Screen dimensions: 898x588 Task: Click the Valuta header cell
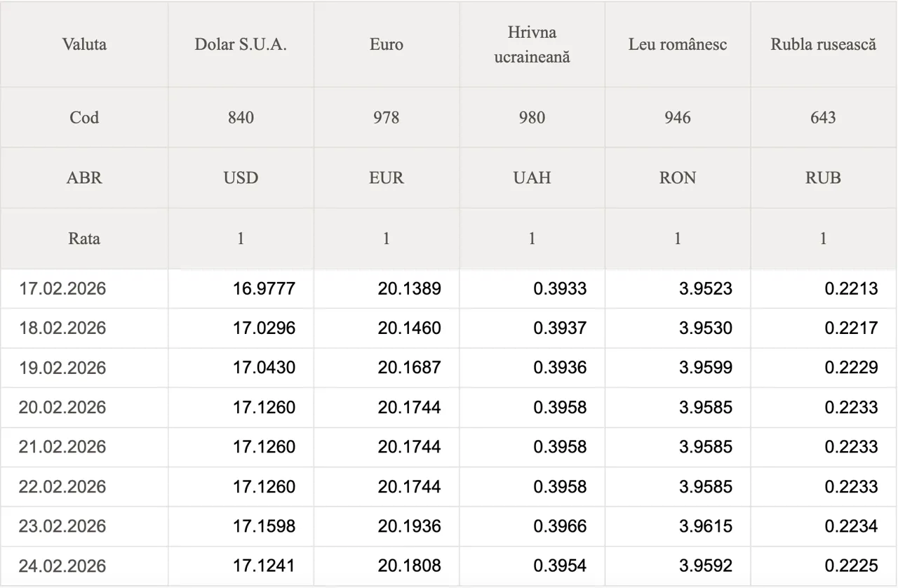coord(84,44)
